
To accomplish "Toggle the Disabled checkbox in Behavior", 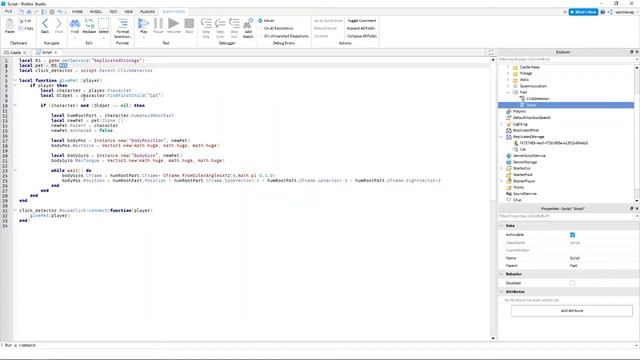I will (x=572, y=283).
